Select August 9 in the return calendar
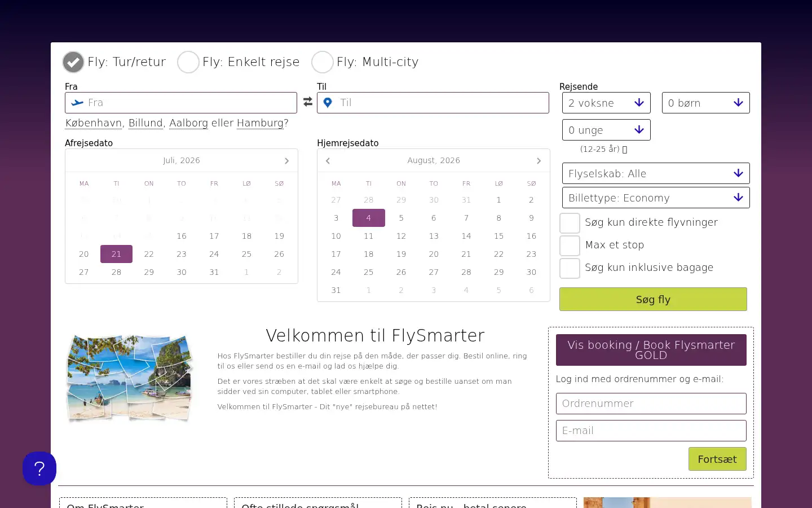Screen dimensions: 812x508 [x=531, y=218]
